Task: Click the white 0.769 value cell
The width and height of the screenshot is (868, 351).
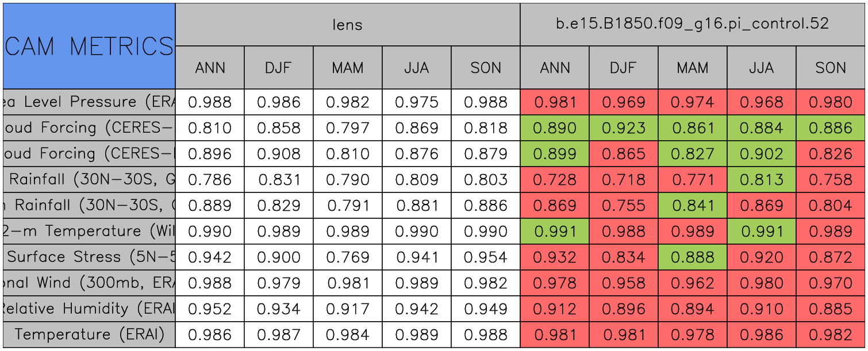Action: [x=347, y=257]
